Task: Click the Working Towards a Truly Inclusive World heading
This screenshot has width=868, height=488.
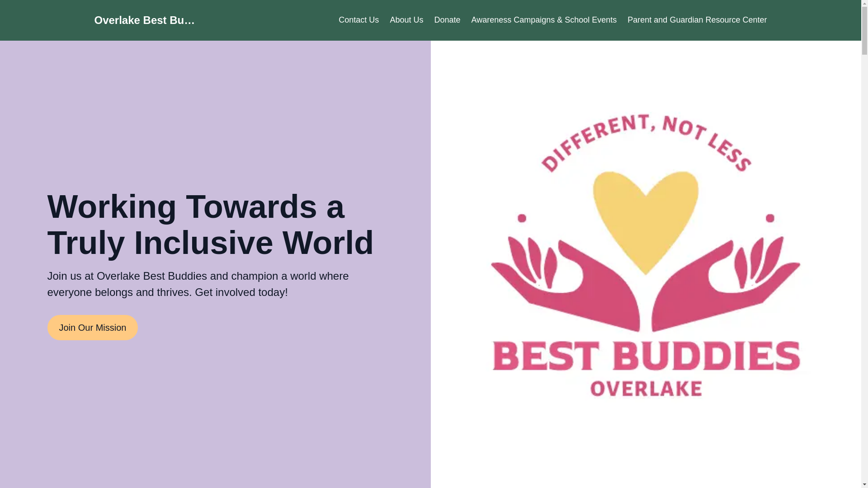Action: pos(211,225)
